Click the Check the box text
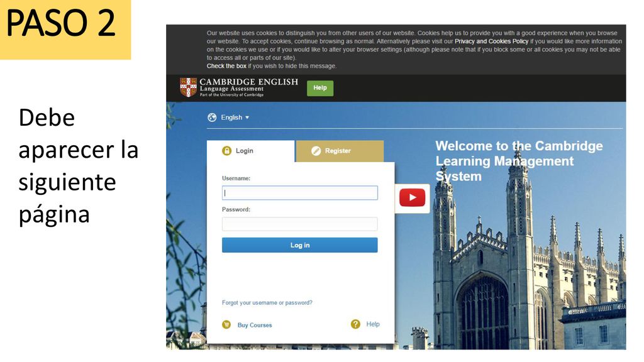The height and width of the screenshot is (362, 644). pos(226,66)
